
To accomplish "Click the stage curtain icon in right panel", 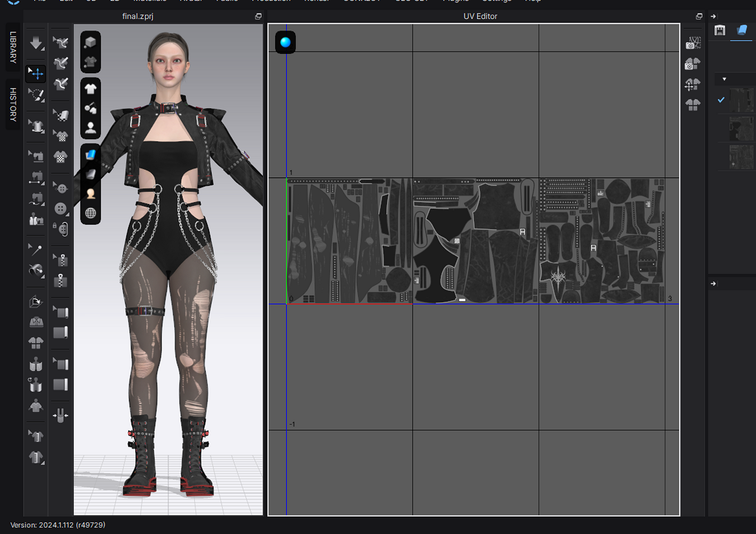I will 720,31.
